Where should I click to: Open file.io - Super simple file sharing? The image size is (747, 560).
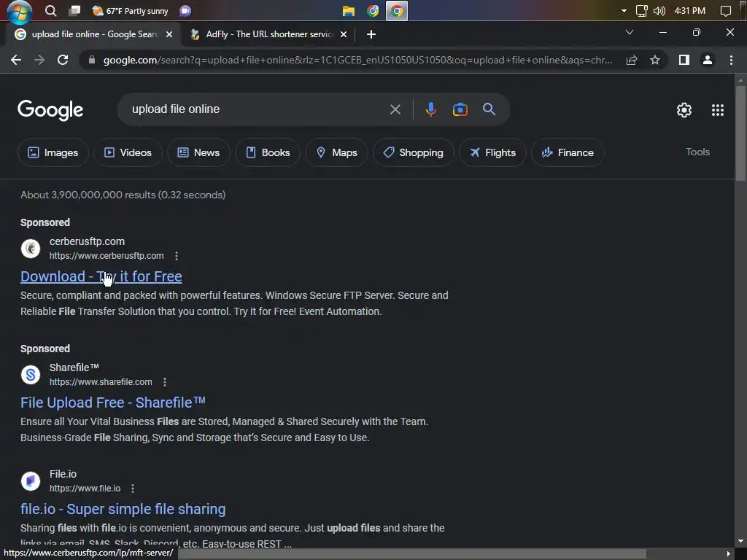[x=123, y=509]
